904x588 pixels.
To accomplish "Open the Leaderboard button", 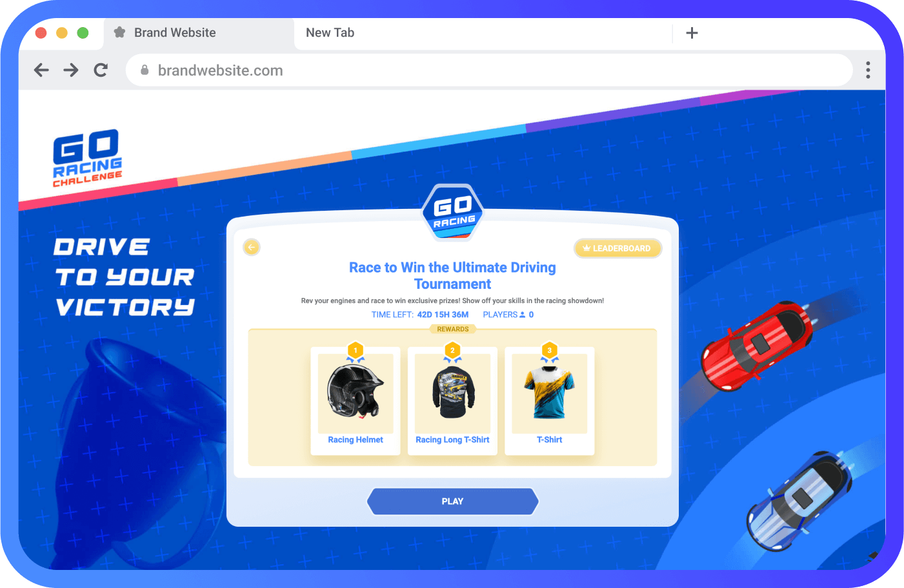I will tap(618, 248).
